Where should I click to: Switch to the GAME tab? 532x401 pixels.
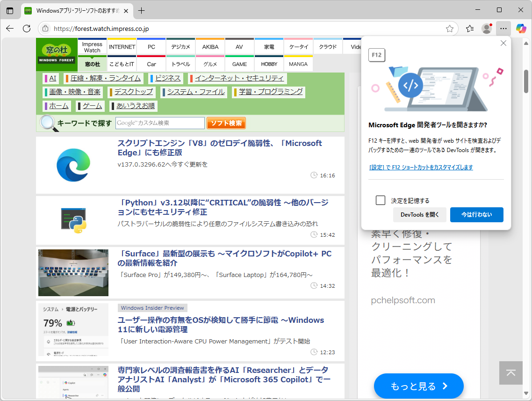coord(239,64)
